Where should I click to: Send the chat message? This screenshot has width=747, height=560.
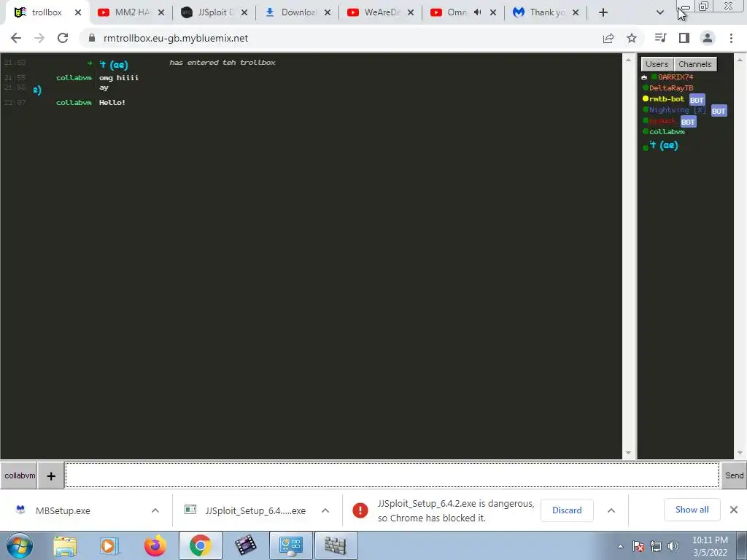click(734, 475)
